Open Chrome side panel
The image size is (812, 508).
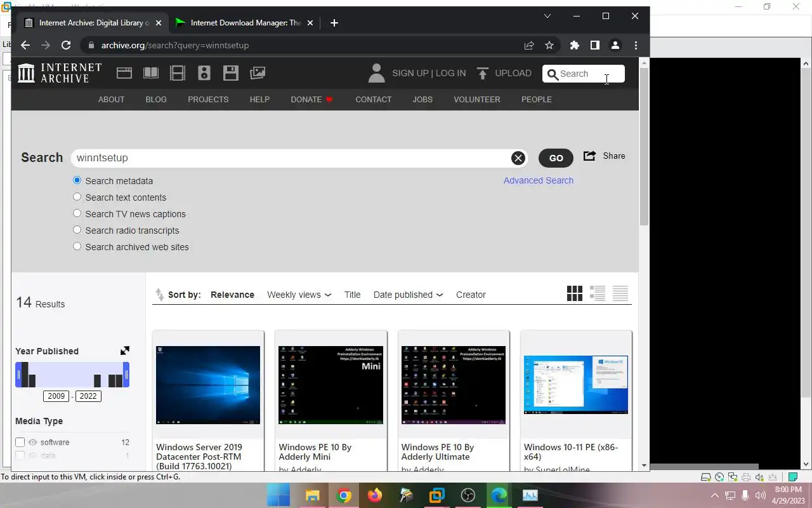pyautogui.click(x=595, y=45)
